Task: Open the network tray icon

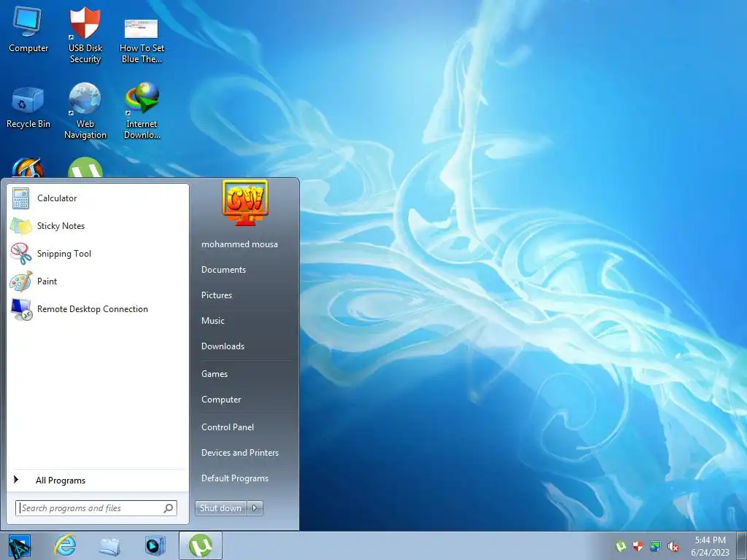Action: point(656,546)
